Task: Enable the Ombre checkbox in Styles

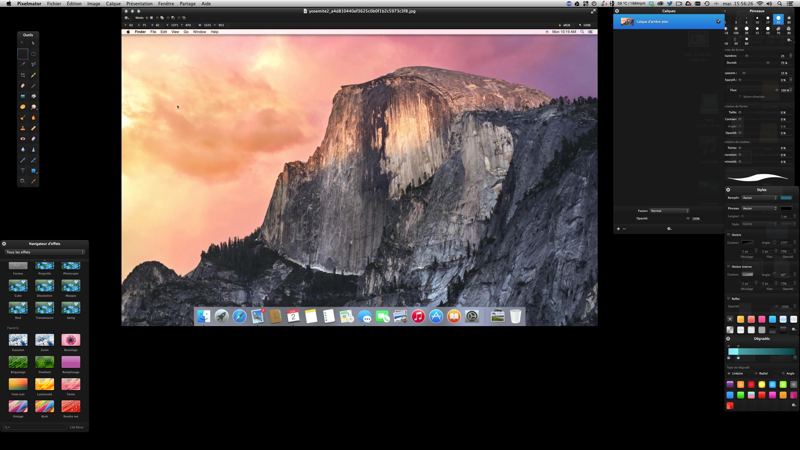Action: click(x=729, y=235)
